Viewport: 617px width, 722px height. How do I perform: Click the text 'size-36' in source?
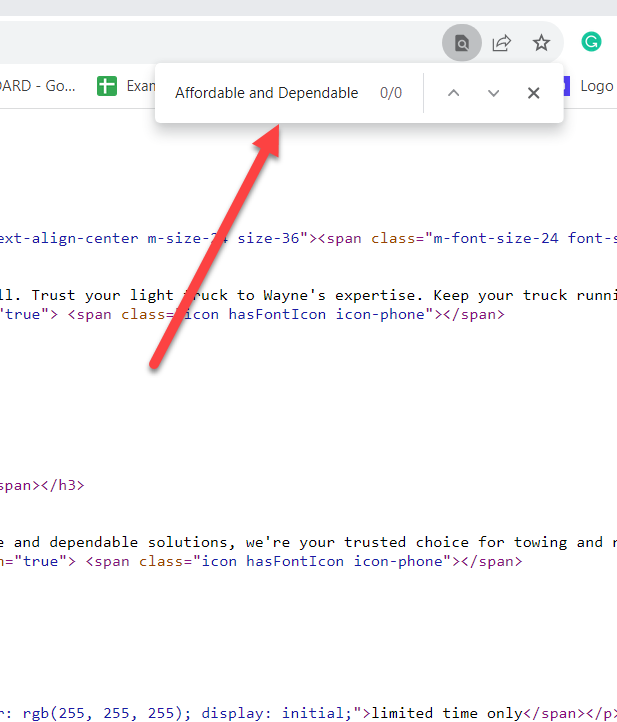coord(268,239)
